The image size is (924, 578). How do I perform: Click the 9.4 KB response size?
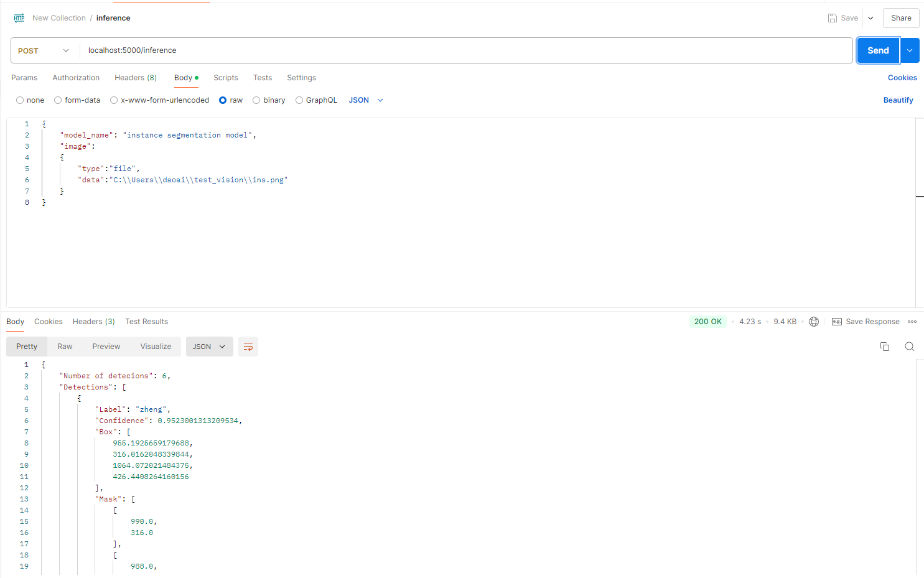785,322
